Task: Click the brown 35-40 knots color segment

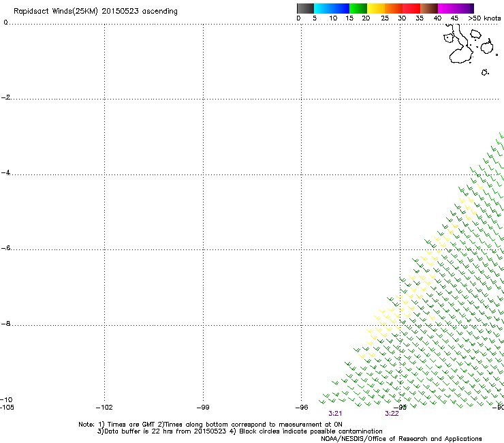Action: click(429, 8)
